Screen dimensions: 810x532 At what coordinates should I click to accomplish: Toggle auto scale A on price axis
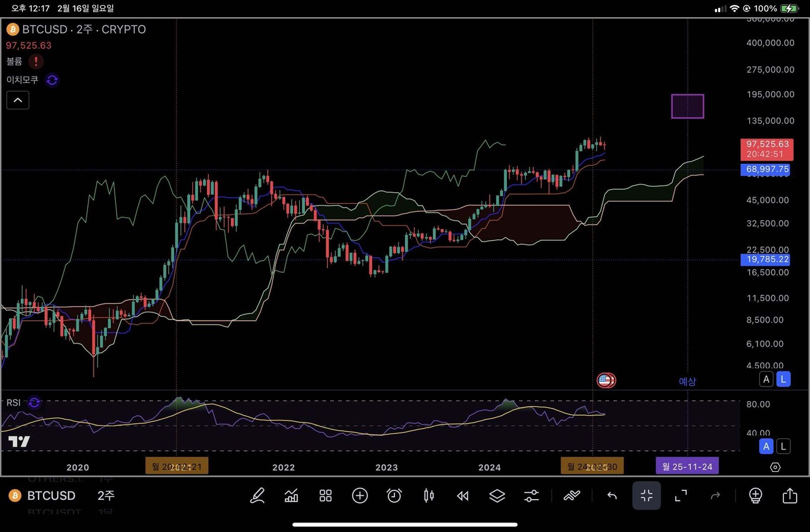tap(766, 380)
